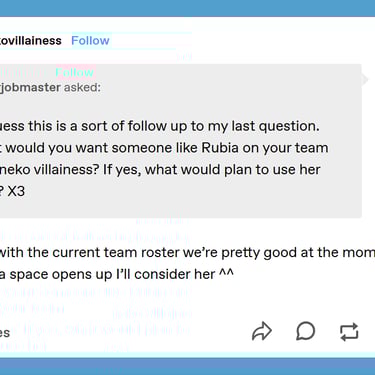
Task: Share the post with the arrow icon
Action: [262, 331]
